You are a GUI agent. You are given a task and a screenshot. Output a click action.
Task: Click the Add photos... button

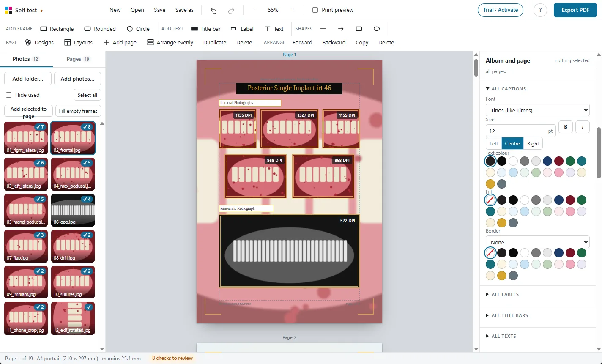(x=77, y=79)
